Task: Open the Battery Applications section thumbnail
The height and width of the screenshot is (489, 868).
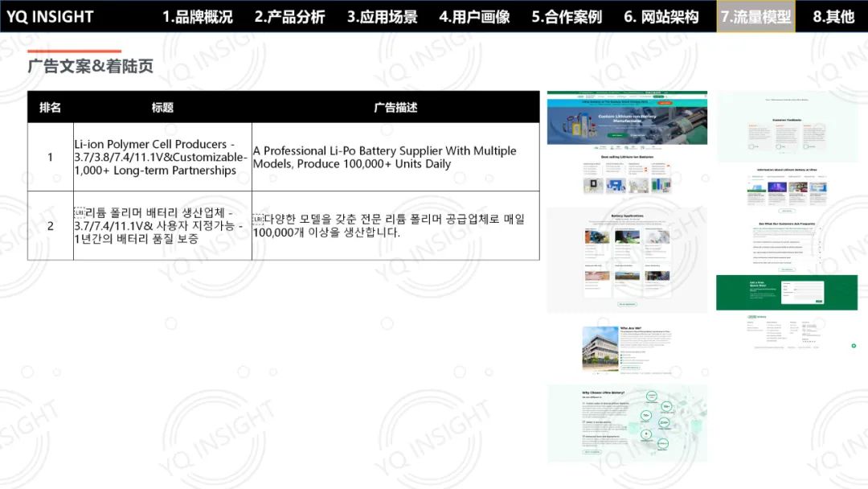Action: [627, 261]
